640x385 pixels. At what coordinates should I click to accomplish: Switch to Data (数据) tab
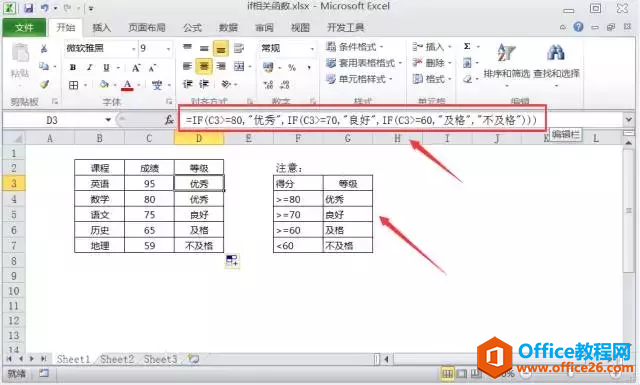click(x=228, y=28)
